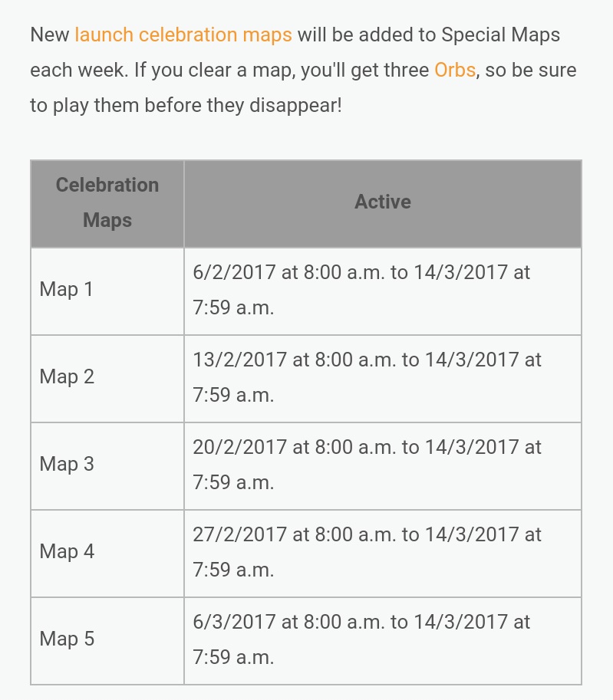Click 'each week' text in second line
The height and width of the screenshot is (700, 613).
[x=78, y=70]
